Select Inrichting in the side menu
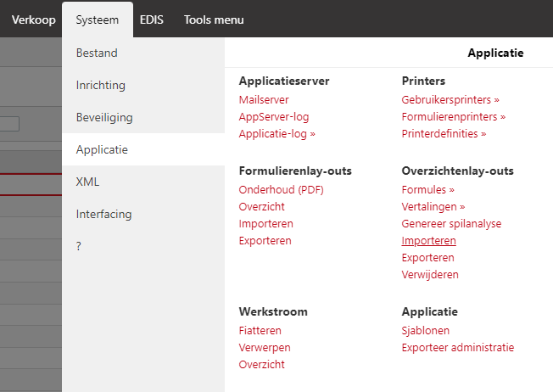Screen dimensions: 553x392 (x=100, y=85)
